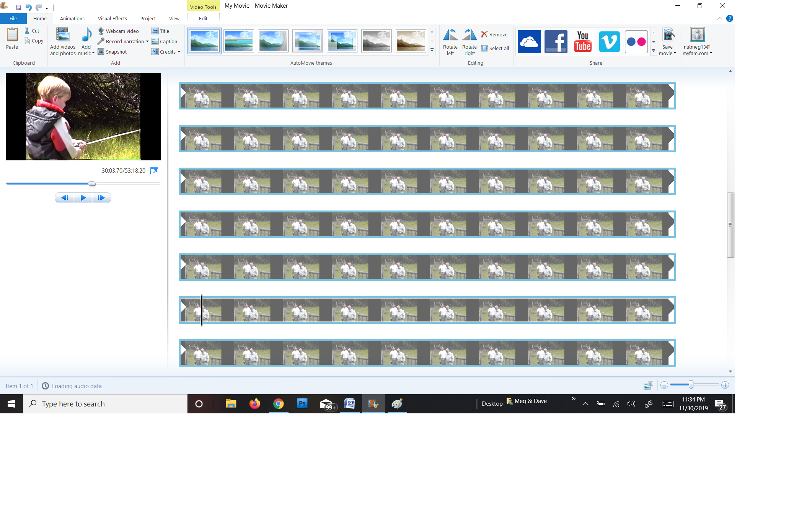Image resolution: width=812 pixels, height=532 pixels.
Task: Share movie to Facebook
Action: point(556,42)
